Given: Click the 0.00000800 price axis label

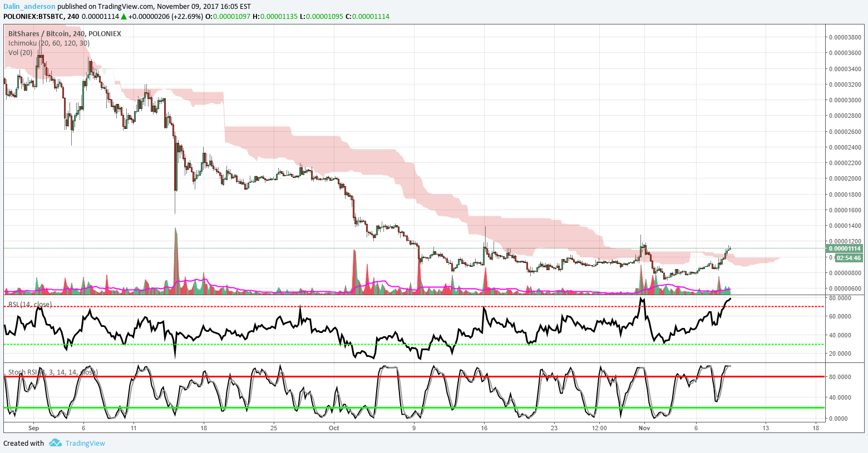Looking at the screenshot, I should point(846,273).
